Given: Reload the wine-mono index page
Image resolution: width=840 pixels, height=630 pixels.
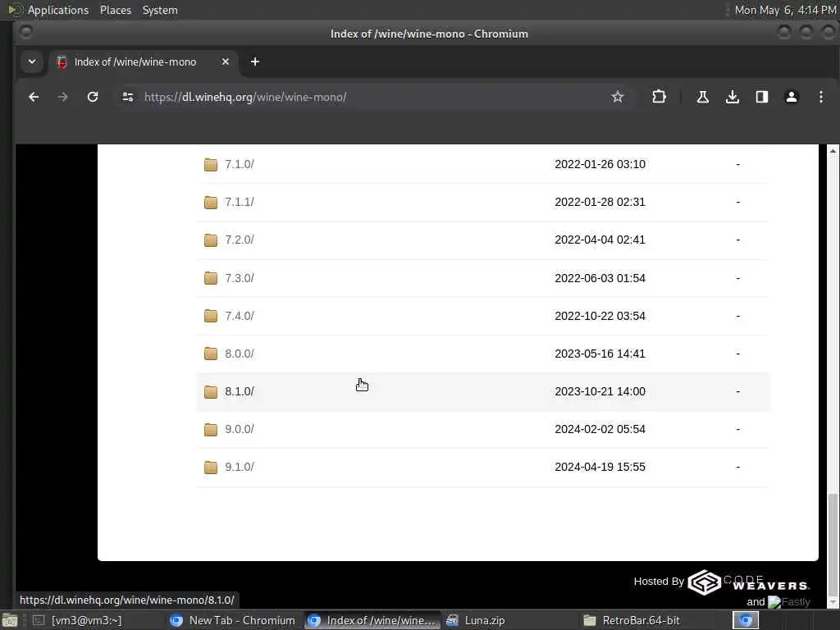Looking at the screenshot, I should pyautogui.click(x=93, y=97).
